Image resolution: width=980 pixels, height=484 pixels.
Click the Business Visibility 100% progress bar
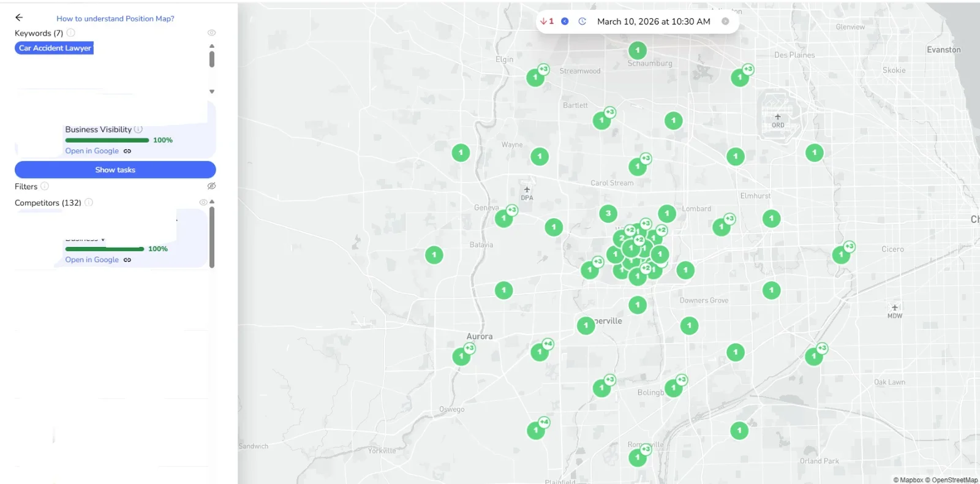[107, 140]
